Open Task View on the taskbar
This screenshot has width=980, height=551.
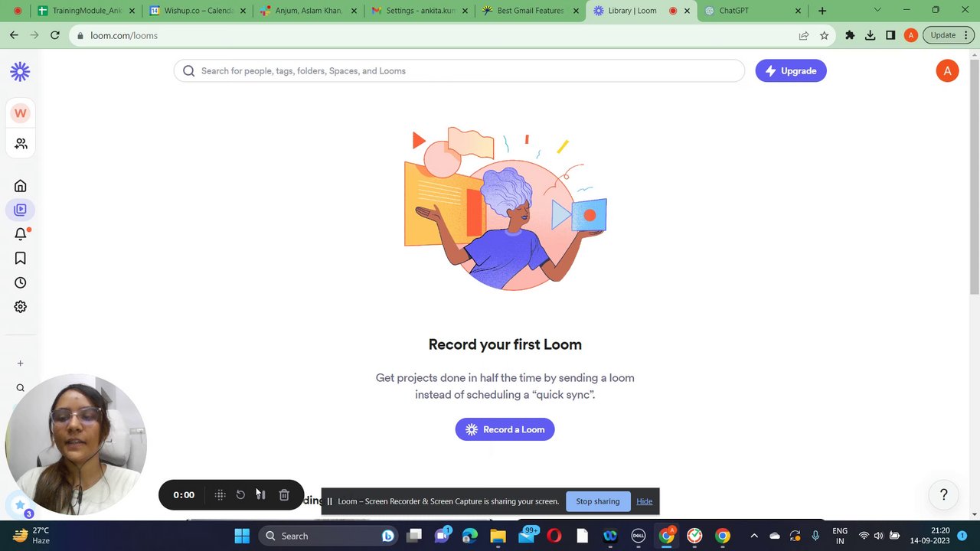click(x=414, y=536)
